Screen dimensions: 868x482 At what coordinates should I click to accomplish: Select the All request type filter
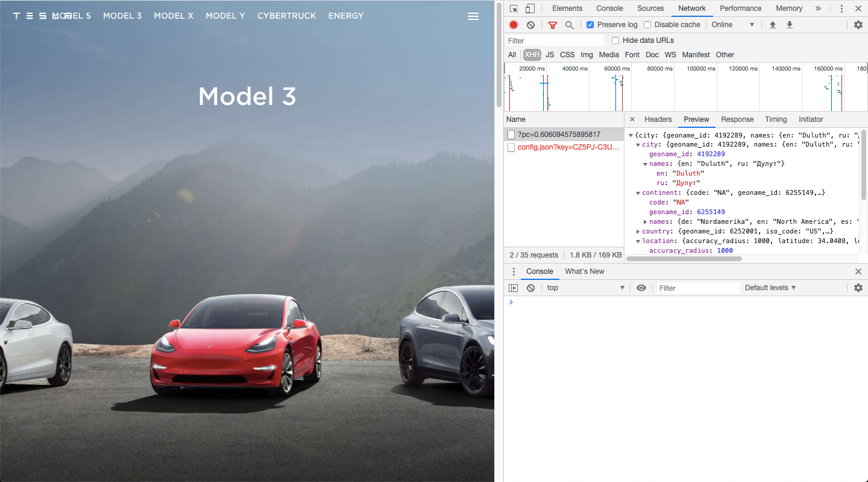pos(512,55)
